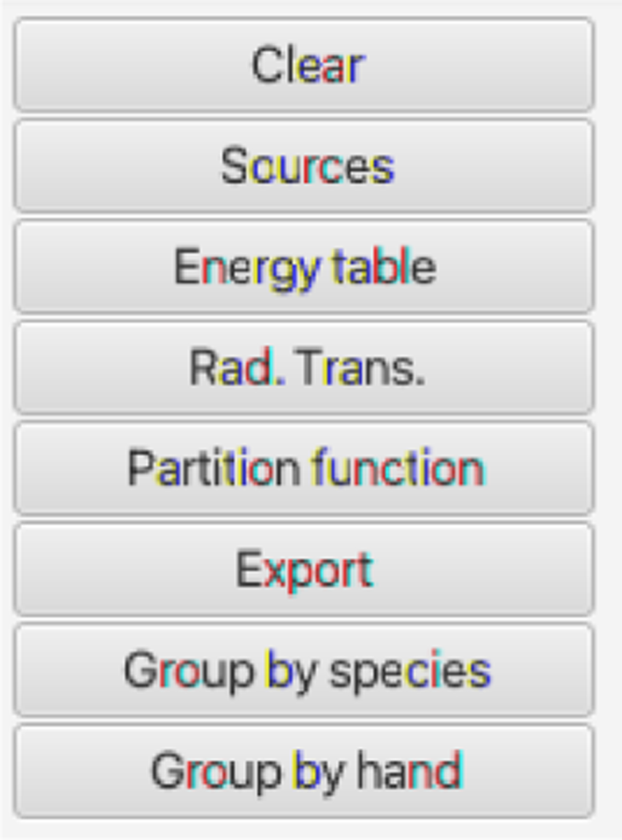Click the Export button
This screenshot has width=622, height=840.
pyautogui.click(x=304, y=570)
